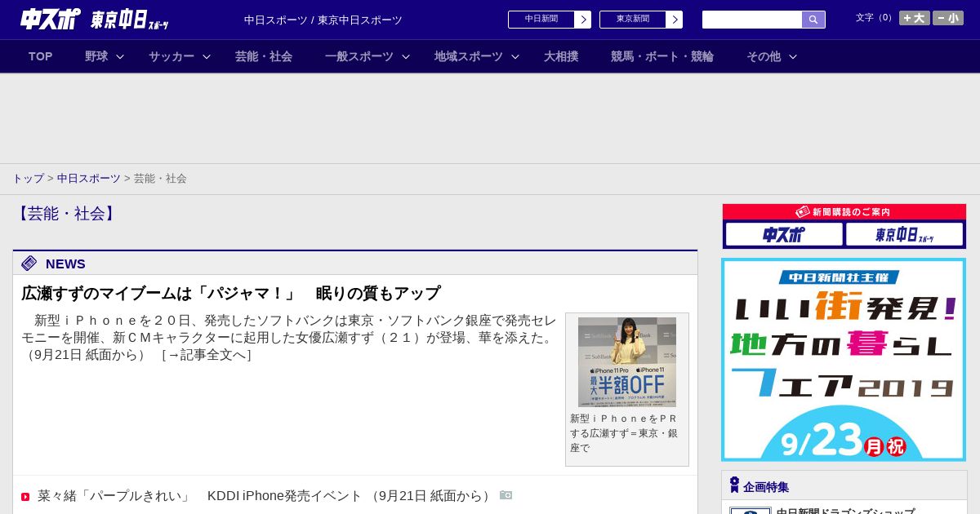Open 競馬・ボート・競輪 navigation menu item

click(662, 56)
